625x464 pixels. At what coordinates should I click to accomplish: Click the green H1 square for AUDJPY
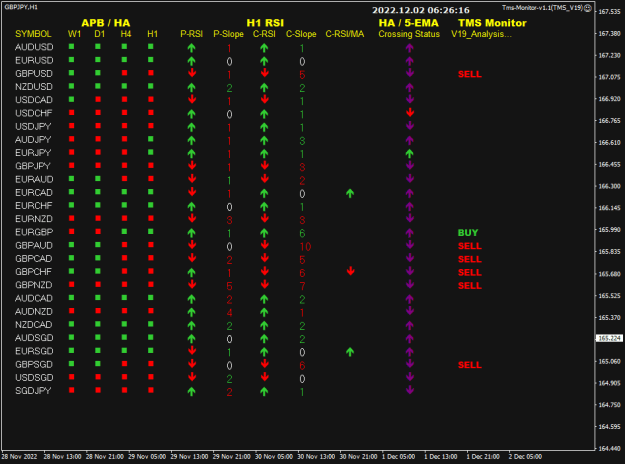click(x=151, y=139)
